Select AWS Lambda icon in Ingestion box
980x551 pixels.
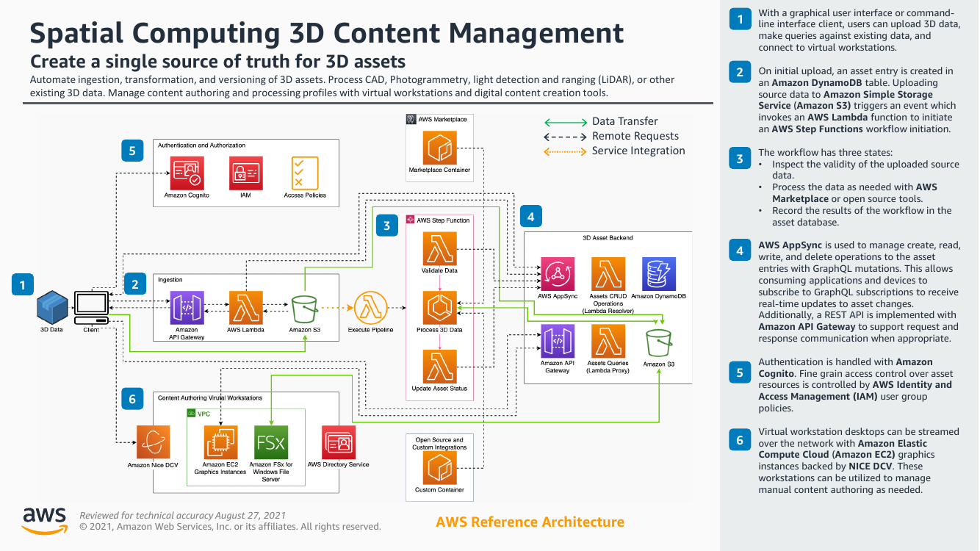tap(246, 308)
